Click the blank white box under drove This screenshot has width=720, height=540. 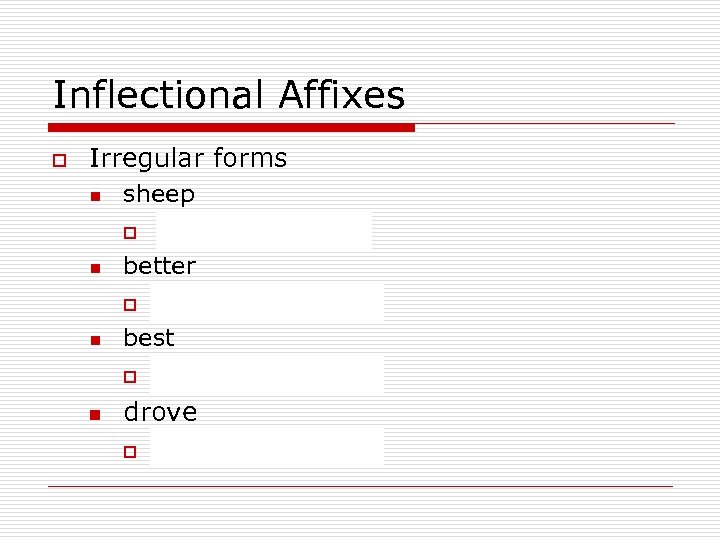[266, 447]
